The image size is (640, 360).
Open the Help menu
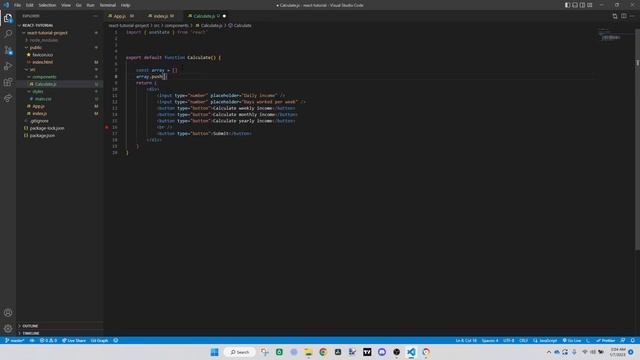pos(125,5)
